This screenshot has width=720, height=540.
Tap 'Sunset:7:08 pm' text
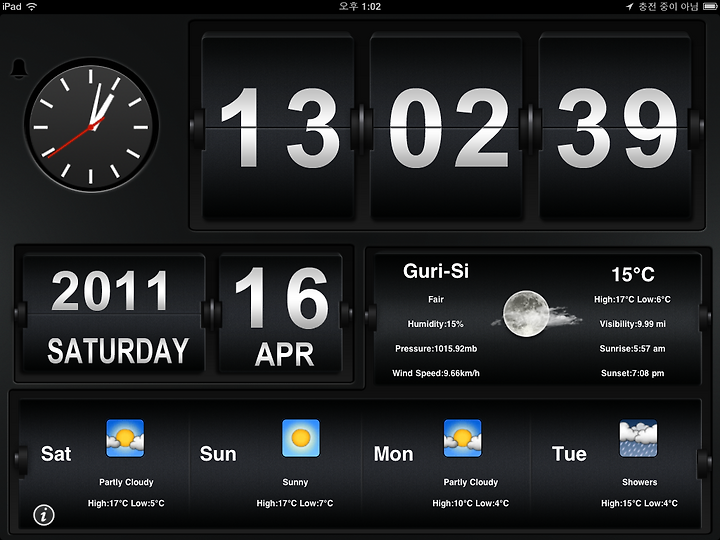click(632, 373)
